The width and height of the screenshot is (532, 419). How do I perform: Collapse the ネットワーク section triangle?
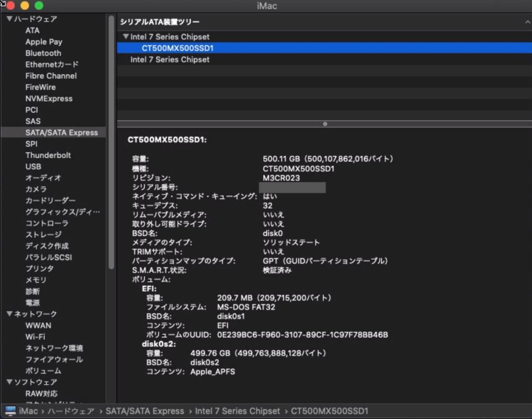click(9, 314)
